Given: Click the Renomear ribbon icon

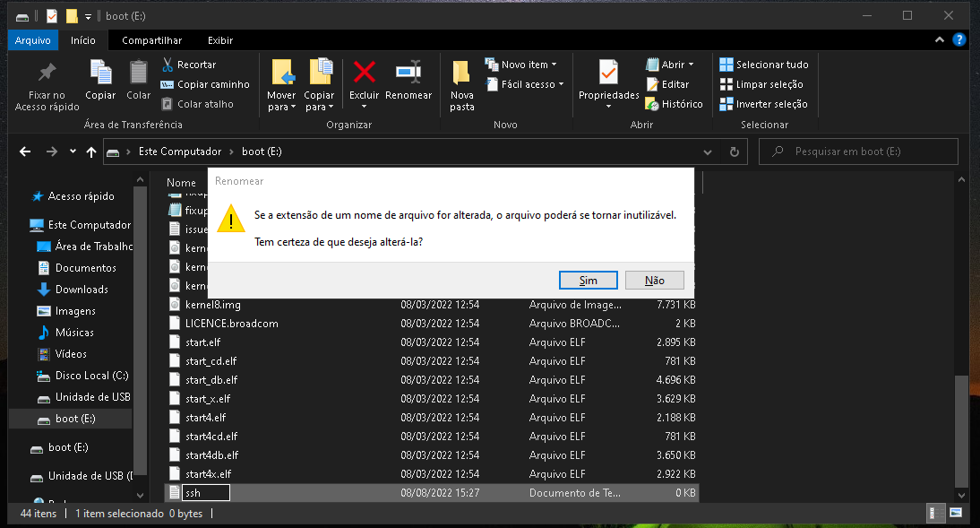Looking at the screenshot, I should [x=408, y=73].
